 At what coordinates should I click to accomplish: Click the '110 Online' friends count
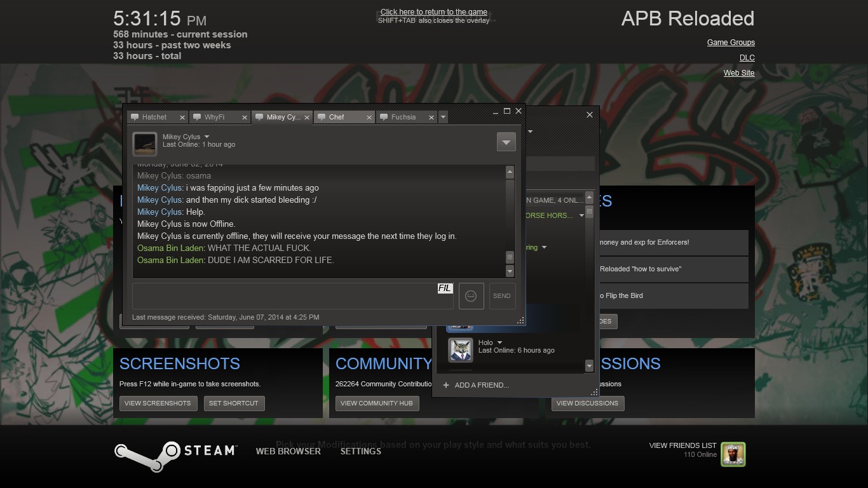(x=700, y=455)
